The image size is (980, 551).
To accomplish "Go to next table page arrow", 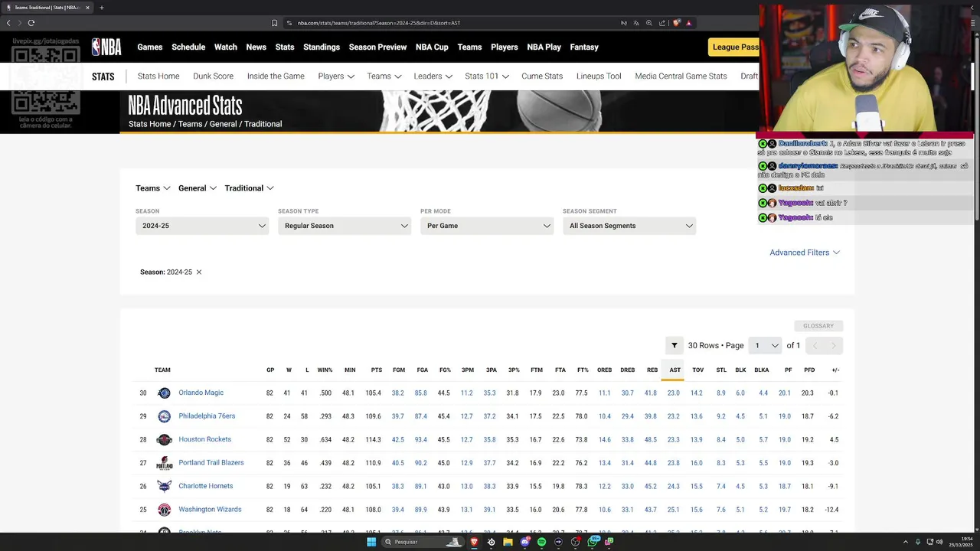I will 834,345.
